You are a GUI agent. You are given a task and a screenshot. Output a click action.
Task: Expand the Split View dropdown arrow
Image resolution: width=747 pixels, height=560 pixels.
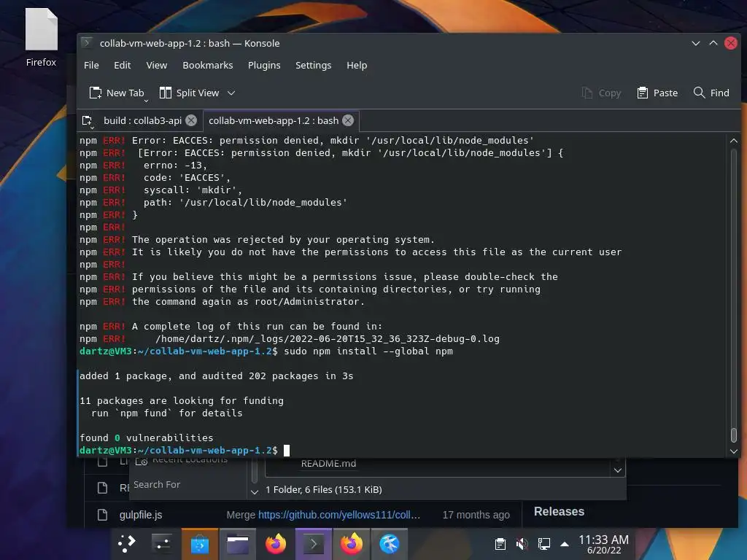pos(231,93)
